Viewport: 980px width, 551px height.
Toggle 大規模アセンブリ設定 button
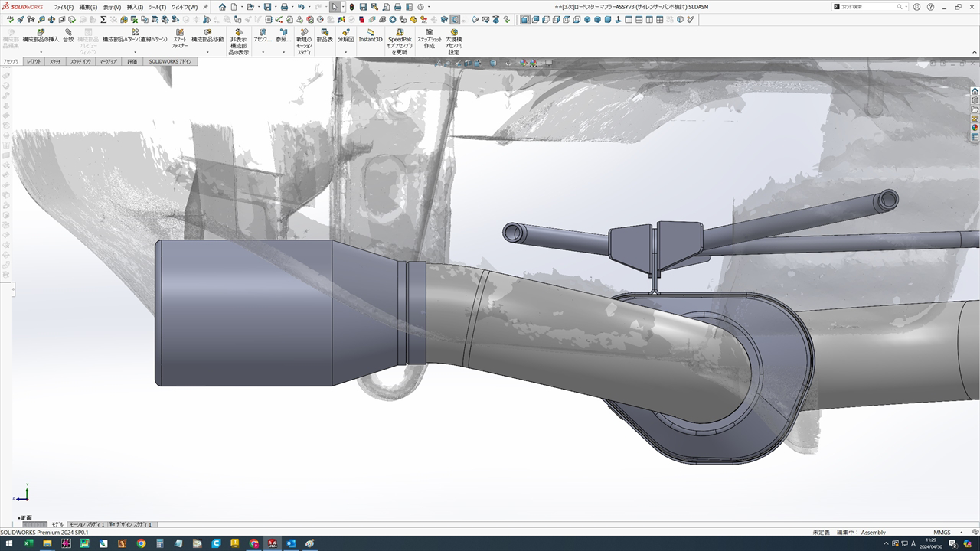pyautogui.click(x=454, y=42)
